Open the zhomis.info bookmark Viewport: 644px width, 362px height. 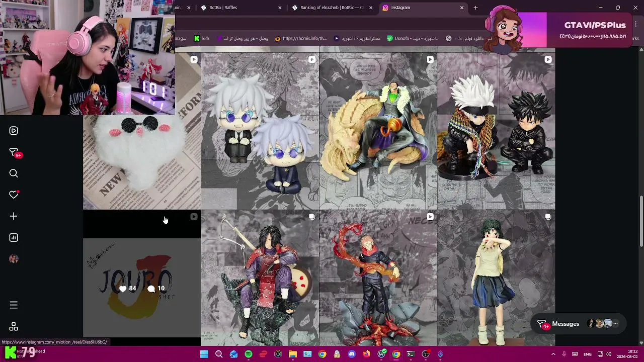301,38
